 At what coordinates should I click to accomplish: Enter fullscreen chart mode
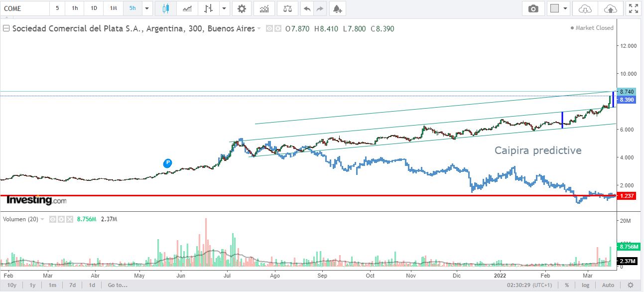click(633, 8)
